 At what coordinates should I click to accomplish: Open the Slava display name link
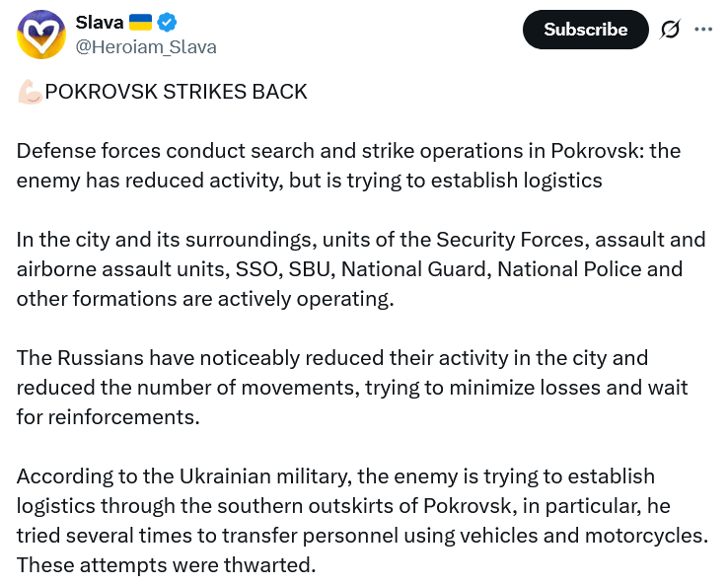click(x=98, y=22)
